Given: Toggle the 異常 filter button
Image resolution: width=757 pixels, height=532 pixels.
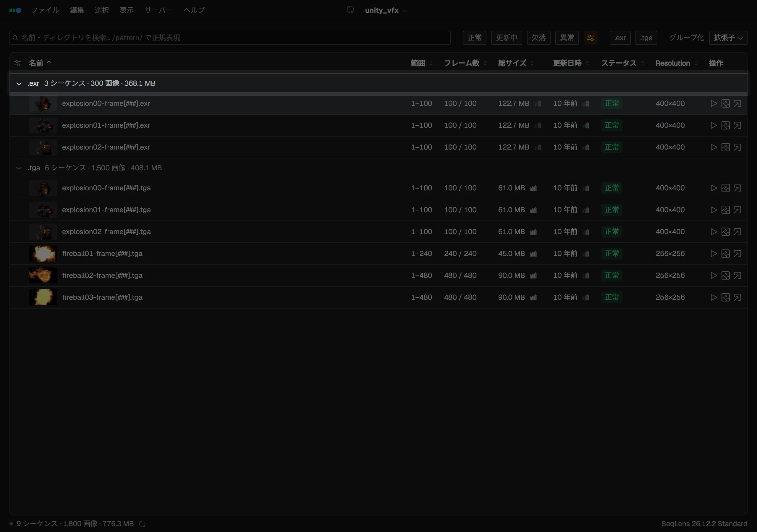Looking at the screenshot, I should pos(567,38).
